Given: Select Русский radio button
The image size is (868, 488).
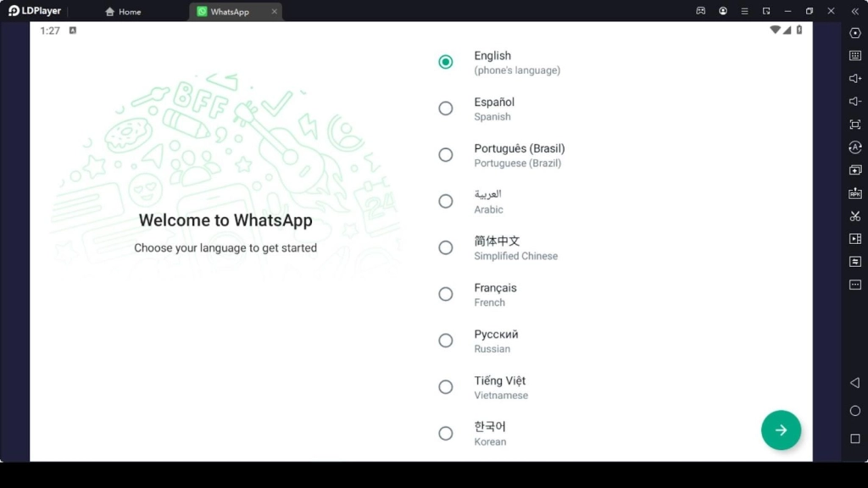Looking at the screenshot, I should coord(446,341).
